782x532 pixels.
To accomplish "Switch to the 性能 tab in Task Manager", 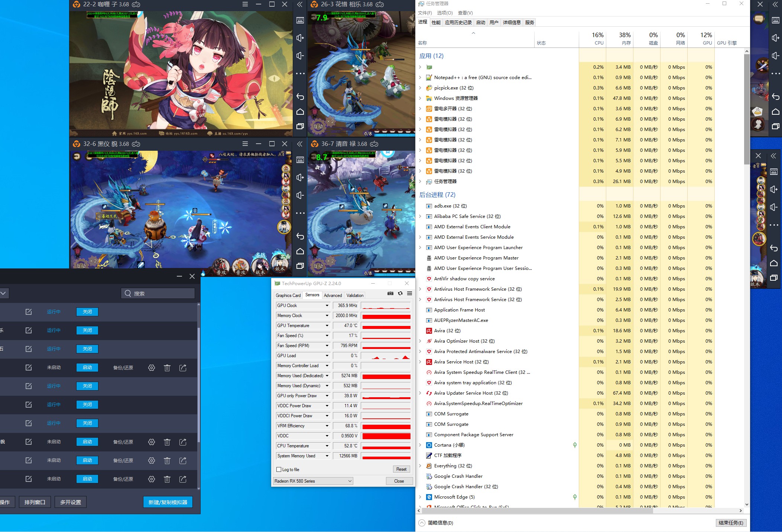I will 436,23.
